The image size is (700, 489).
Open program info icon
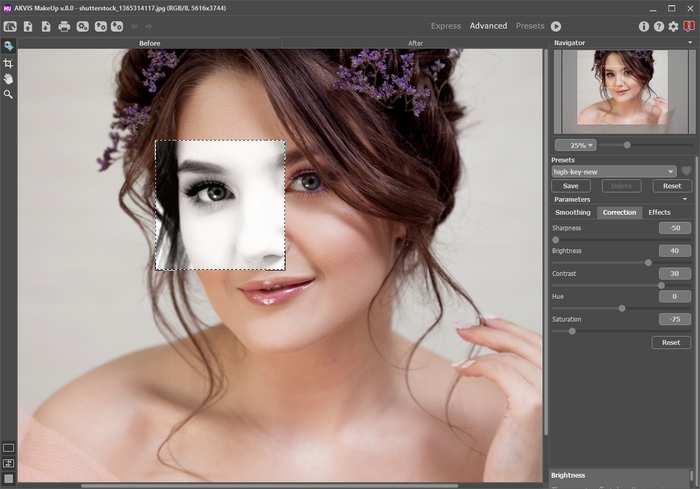tap(643, 26)
